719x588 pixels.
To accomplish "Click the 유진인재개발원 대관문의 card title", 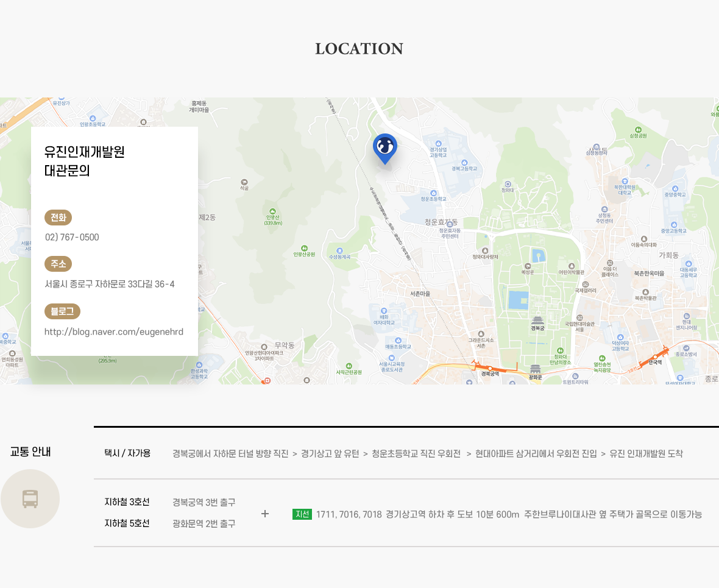I will point(84,161).
